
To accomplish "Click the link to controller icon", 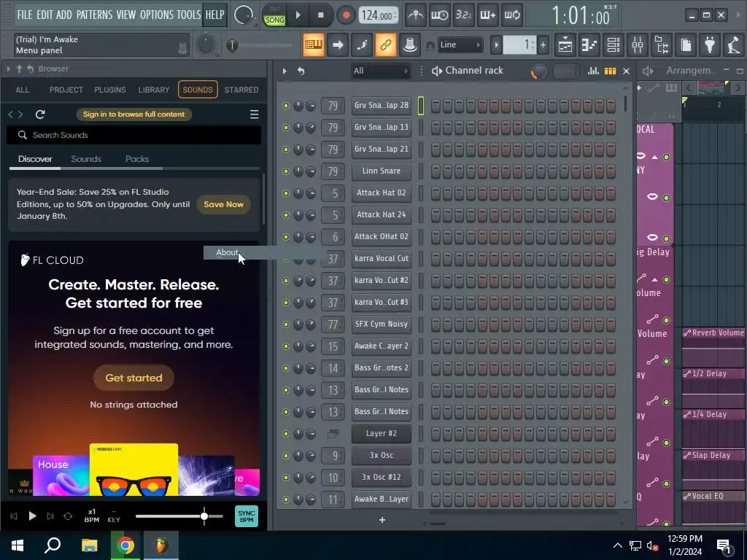I will pyautogui.click(x=385, y=45).
